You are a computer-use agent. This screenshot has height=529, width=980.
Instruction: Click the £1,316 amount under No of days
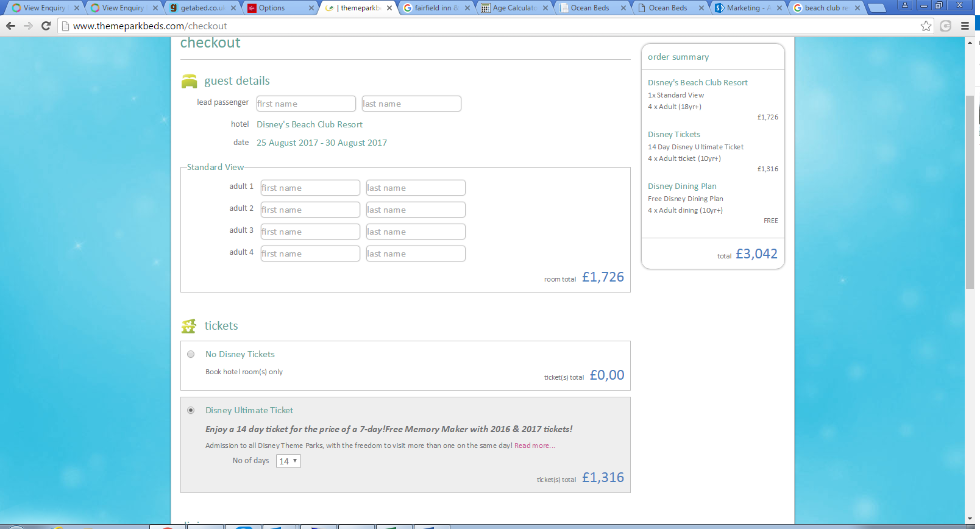[x=603, y=478]
